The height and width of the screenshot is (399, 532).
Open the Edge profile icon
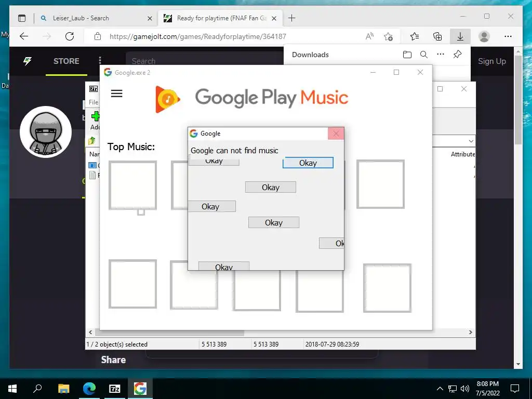pyautogui.click(x=484, y=36)
